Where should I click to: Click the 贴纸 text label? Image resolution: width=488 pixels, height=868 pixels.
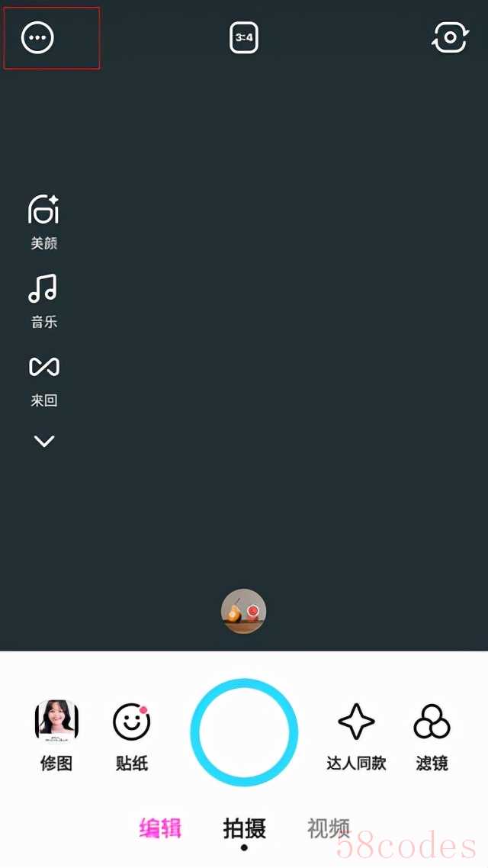click(x=132, y=764)
